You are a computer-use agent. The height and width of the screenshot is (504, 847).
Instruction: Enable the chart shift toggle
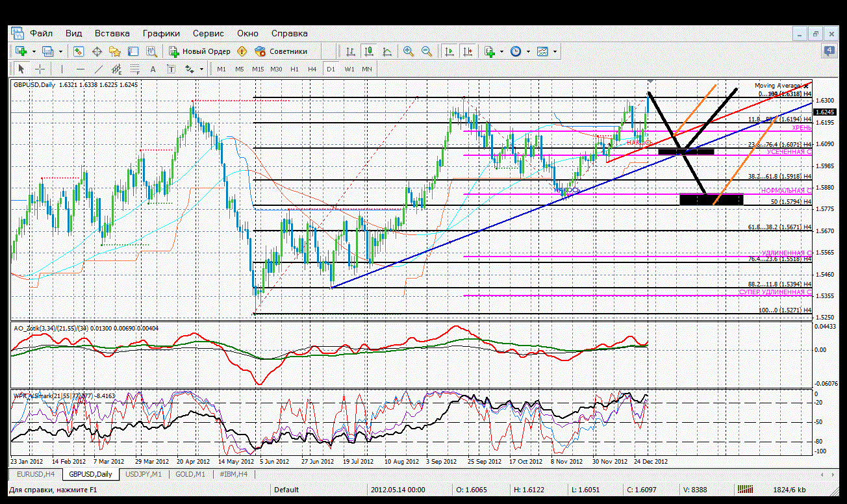pos(468,51)
